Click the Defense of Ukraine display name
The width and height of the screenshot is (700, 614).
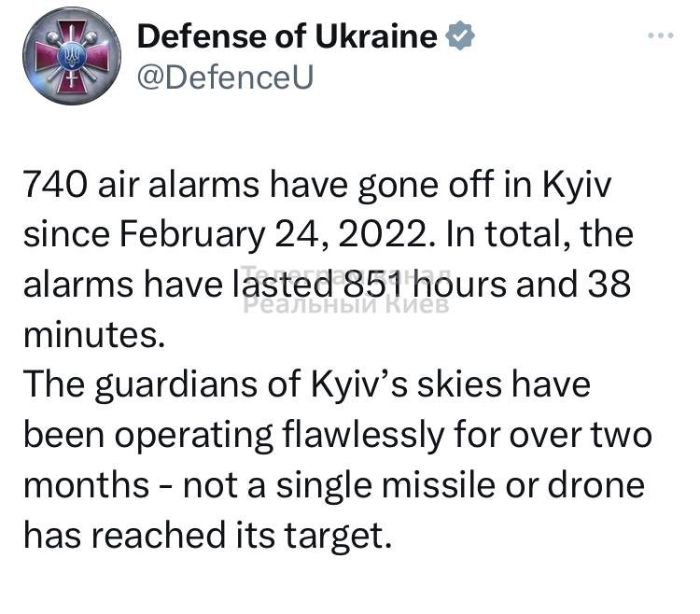click(x=287, y=36)
